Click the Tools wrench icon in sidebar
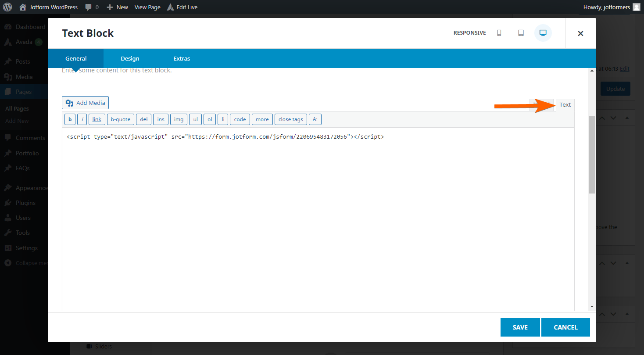644x355 pixels. click(8, 233)
